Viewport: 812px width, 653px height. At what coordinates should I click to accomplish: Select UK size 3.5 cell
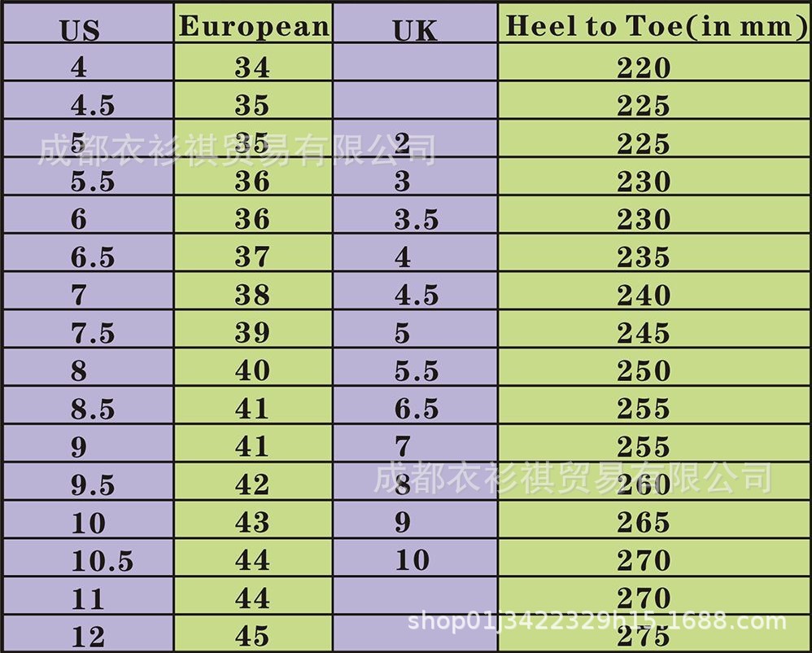417,219
